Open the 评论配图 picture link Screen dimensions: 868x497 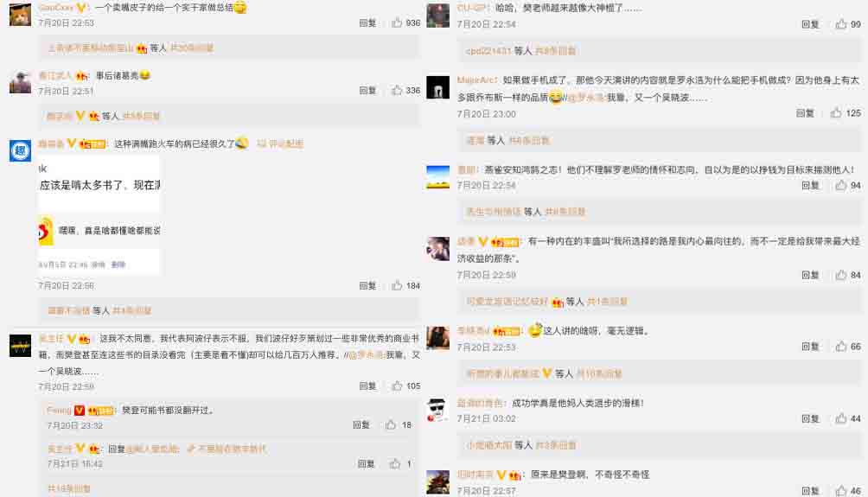click(280, 143)
